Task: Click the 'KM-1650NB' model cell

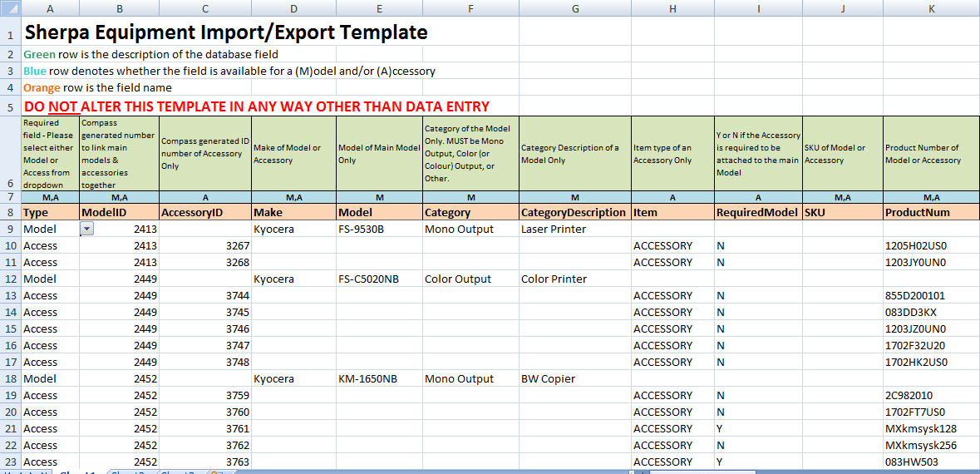Action: tap(379, 379)
